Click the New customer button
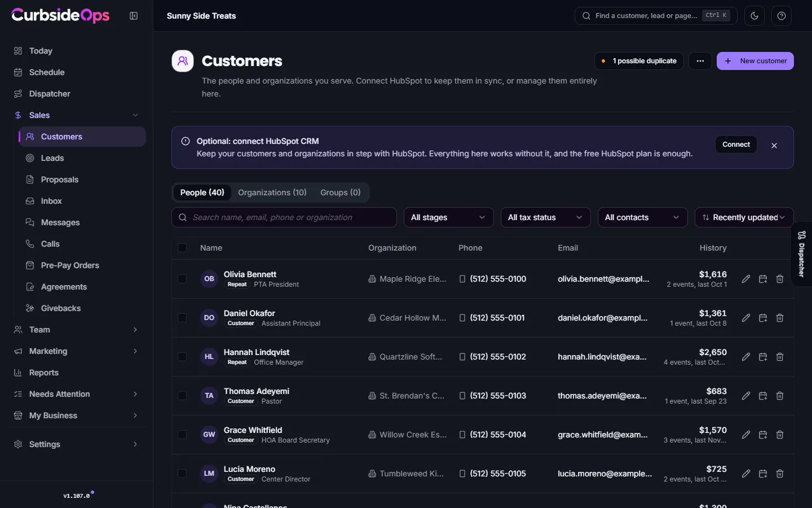 (x=755, y=61)
